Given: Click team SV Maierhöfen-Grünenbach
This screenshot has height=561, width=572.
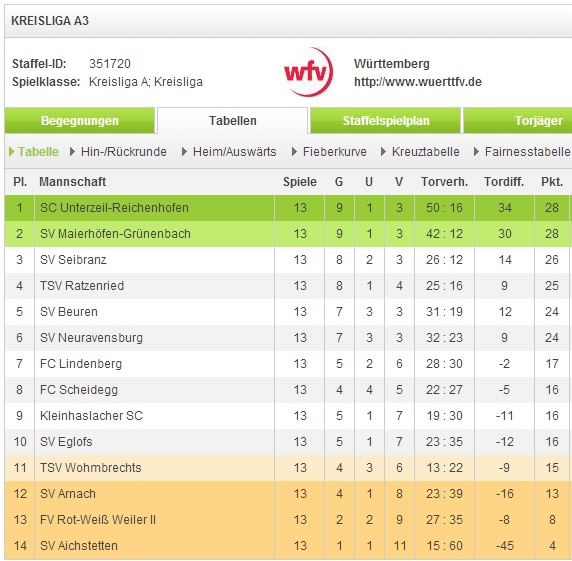Looking at the screenshot, I should pos(115,234).
